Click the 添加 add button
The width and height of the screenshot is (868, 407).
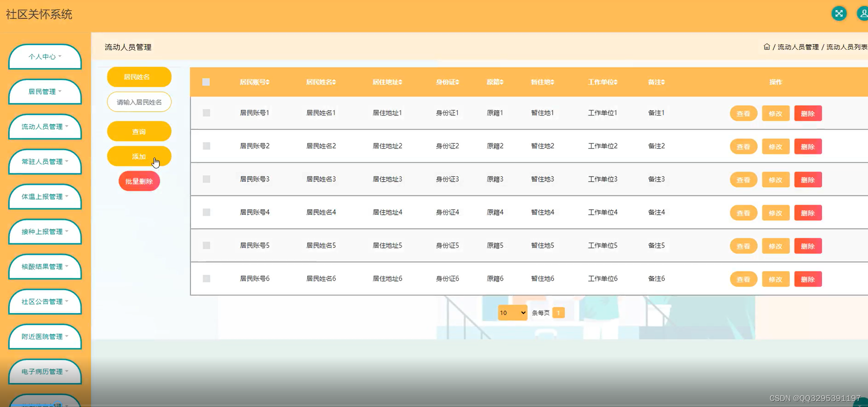point(139,156)
